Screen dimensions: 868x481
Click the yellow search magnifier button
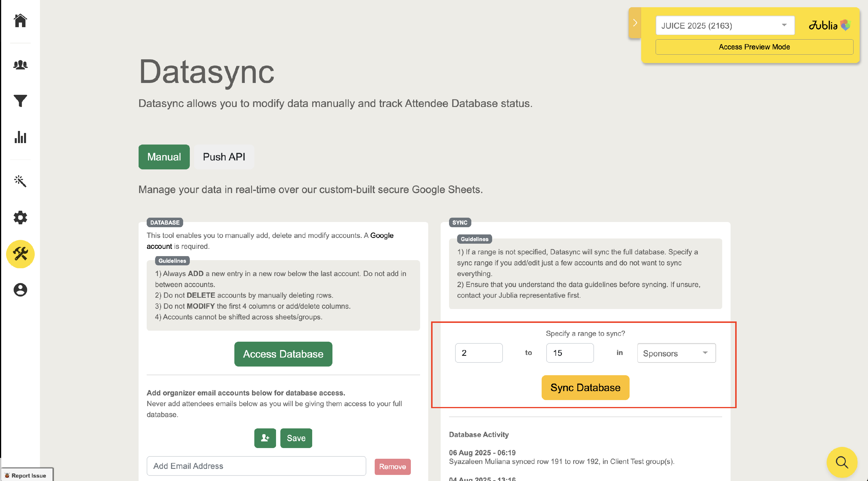coord(842,462)
